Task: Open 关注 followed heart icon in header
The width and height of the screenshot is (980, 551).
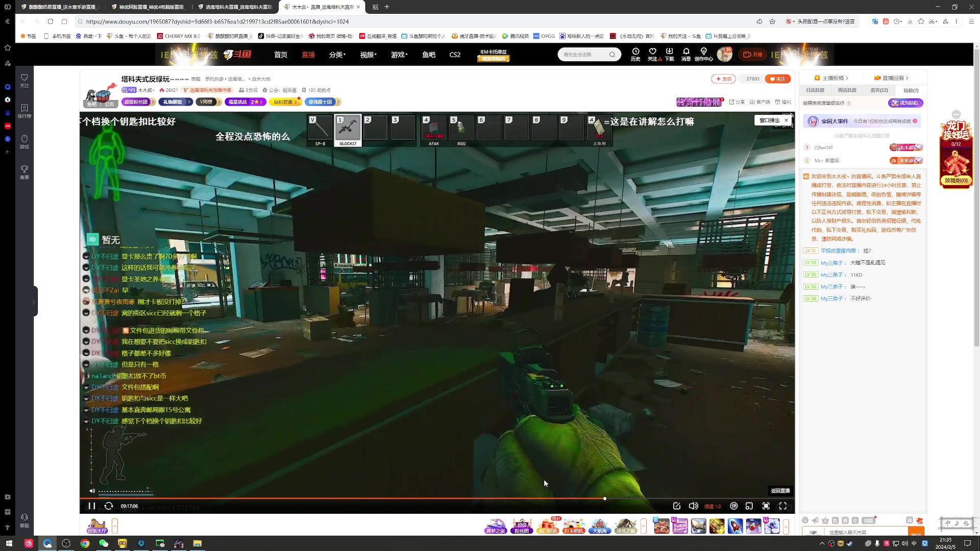Action: pyautogui.click(x=653, y=55)
